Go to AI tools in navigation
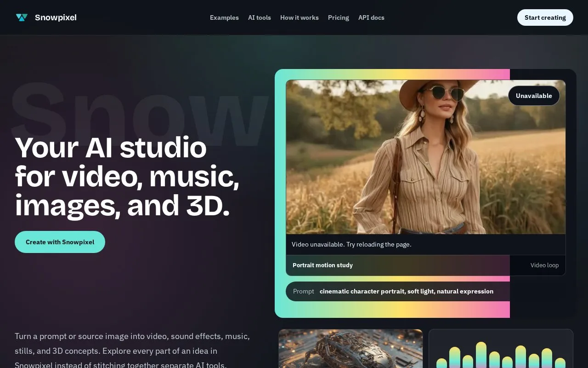Image resolution: width=588 pixels, height=368 pixels. pos(260,17)
